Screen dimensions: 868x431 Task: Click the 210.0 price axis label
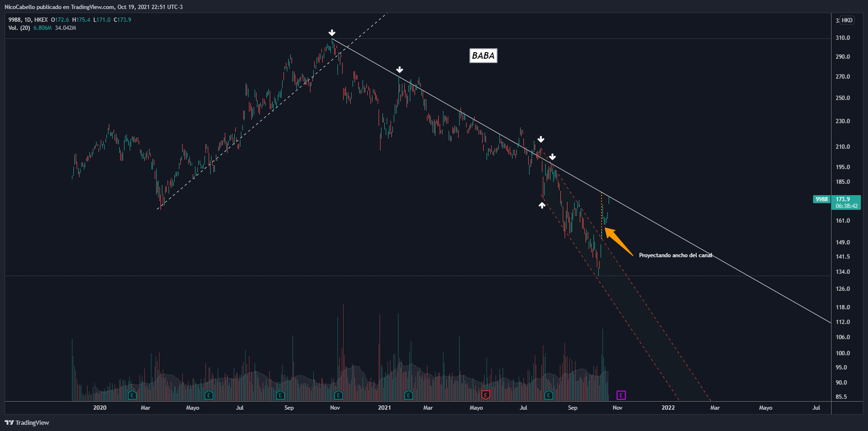click(842, 147)
